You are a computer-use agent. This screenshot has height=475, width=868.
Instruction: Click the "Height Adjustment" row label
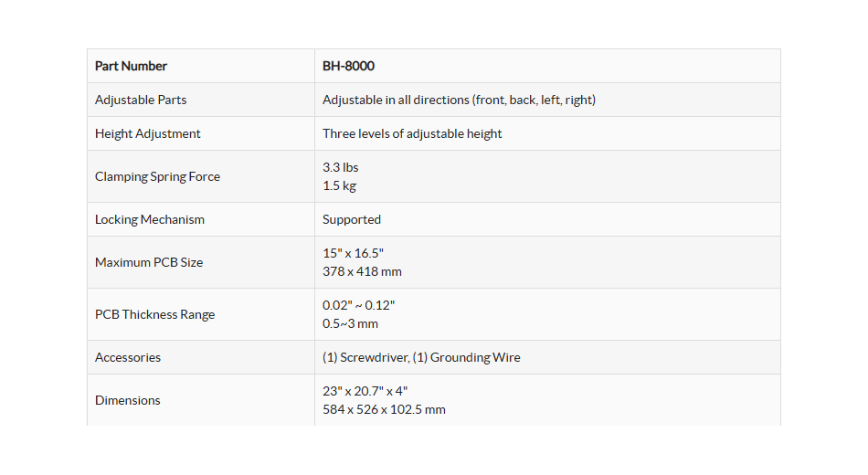click(x=147, y=133)
